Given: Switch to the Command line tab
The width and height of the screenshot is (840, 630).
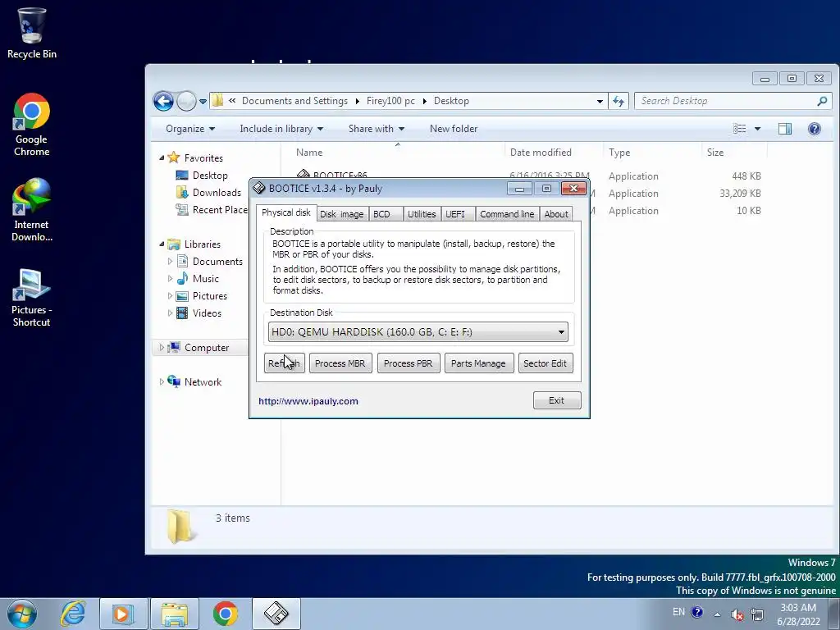Looking at the screenshot, I should pyautogui.click(x=507, y=214).
